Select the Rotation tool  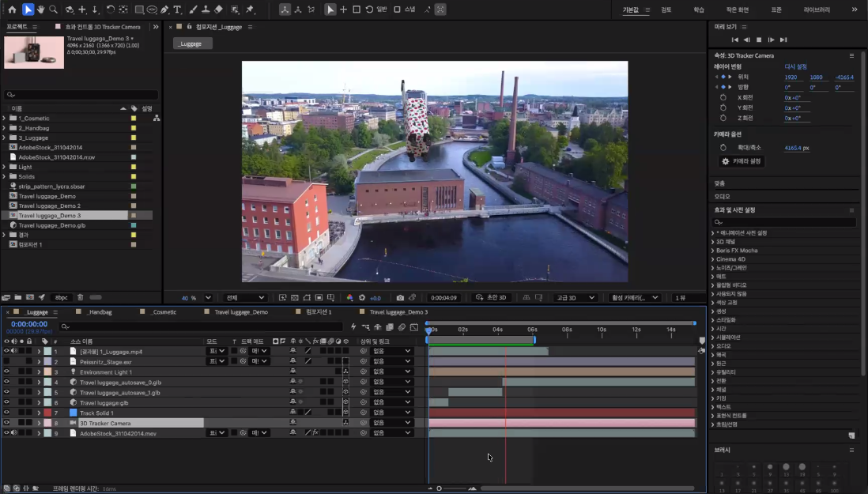pyautogui.click(x=111, y=9)
